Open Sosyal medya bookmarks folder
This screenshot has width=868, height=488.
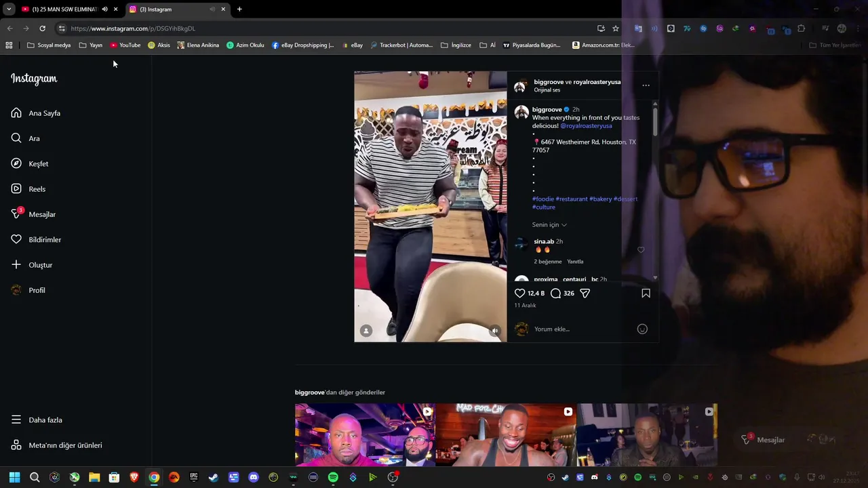[49, 45]
